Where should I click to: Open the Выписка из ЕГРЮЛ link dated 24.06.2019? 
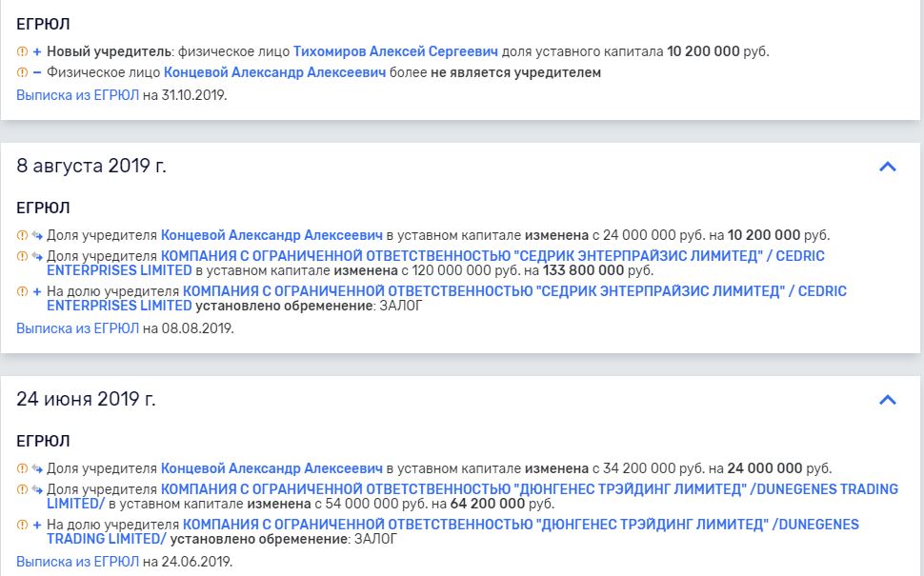click(x=78, y=562)
